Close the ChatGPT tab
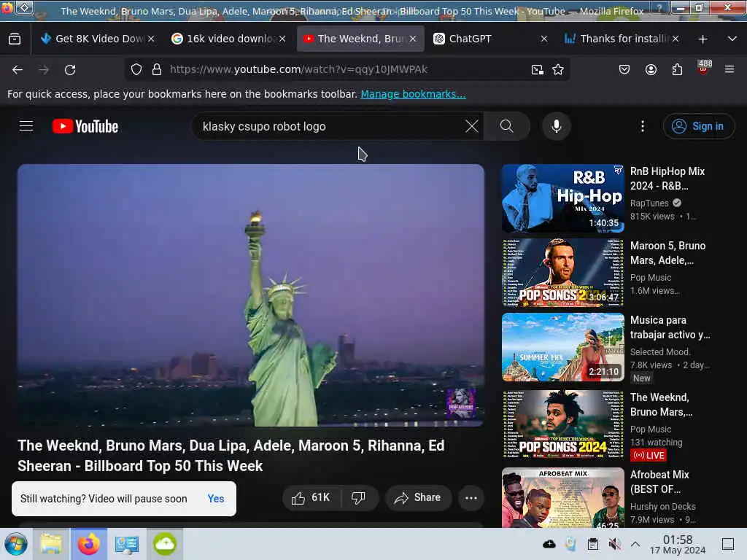747x560 pixels. (x=544, y=39)
